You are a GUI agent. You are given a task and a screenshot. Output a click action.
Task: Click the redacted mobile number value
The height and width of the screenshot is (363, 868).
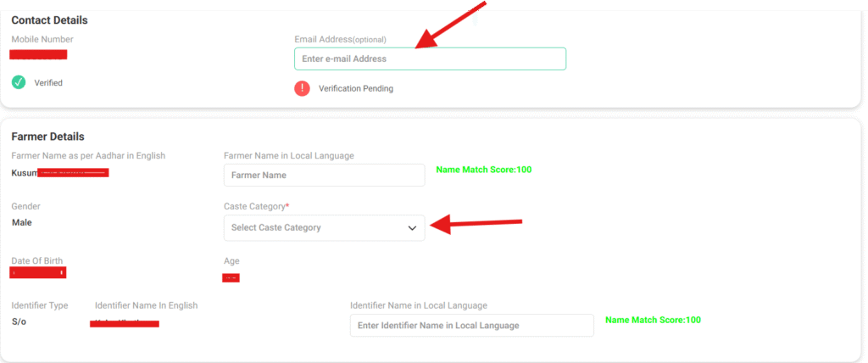(x=38, y=55)
